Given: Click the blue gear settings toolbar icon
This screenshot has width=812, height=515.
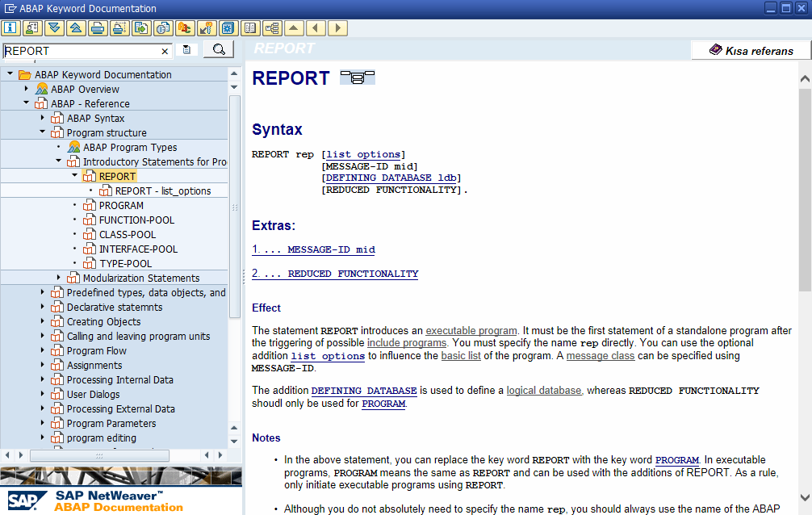Looking at the screenshot, I should coord(228,28).
